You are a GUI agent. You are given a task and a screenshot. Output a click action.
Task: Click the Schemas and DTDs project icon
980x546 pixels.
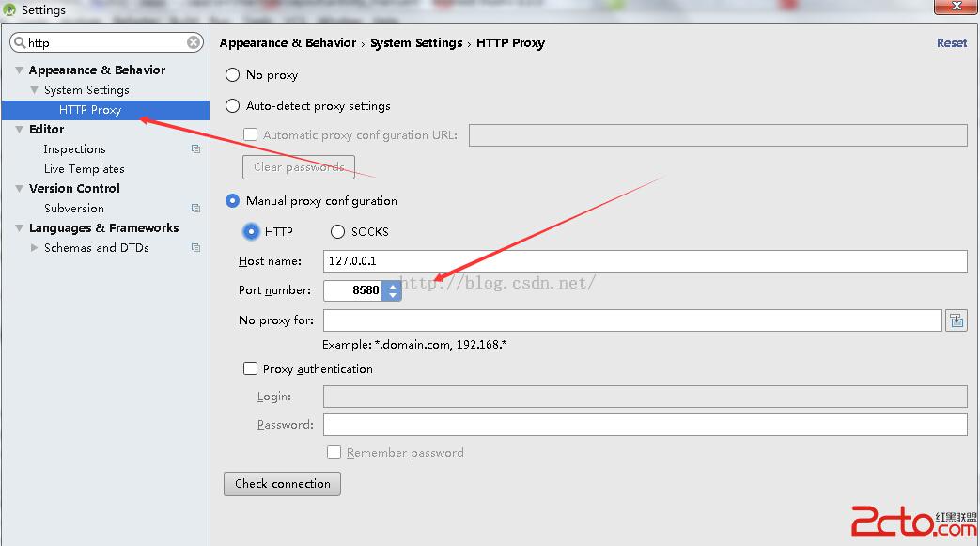pos(195,248)
